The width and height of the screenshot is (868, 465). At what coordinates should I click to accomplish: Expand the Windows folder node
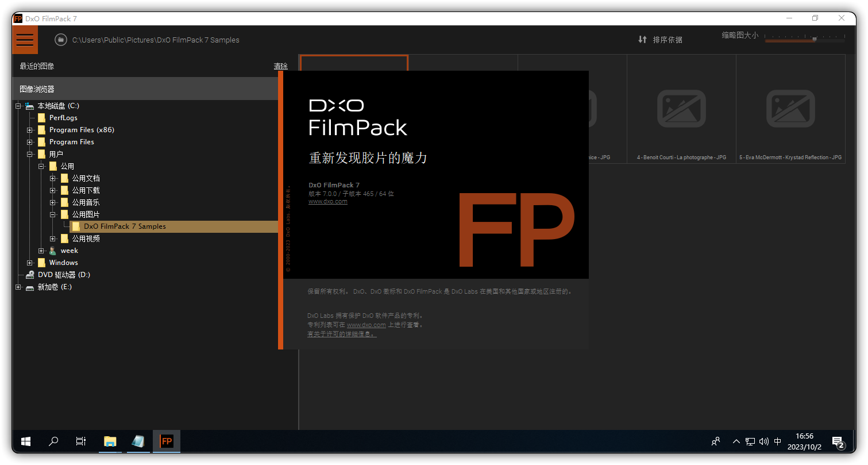30,263
